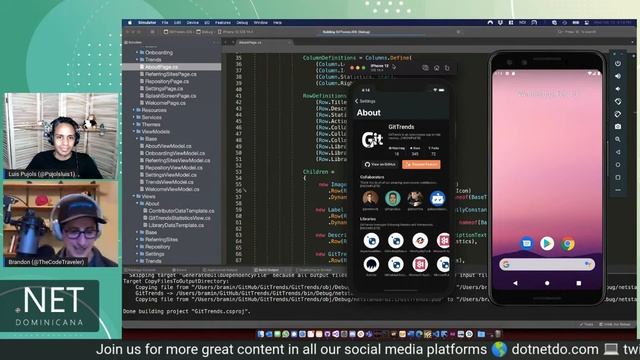Image resolution: width=640 pixels, height=360 pixels.
Task: Tap the first library icon under Libraries
Action: tap(371, 240)
